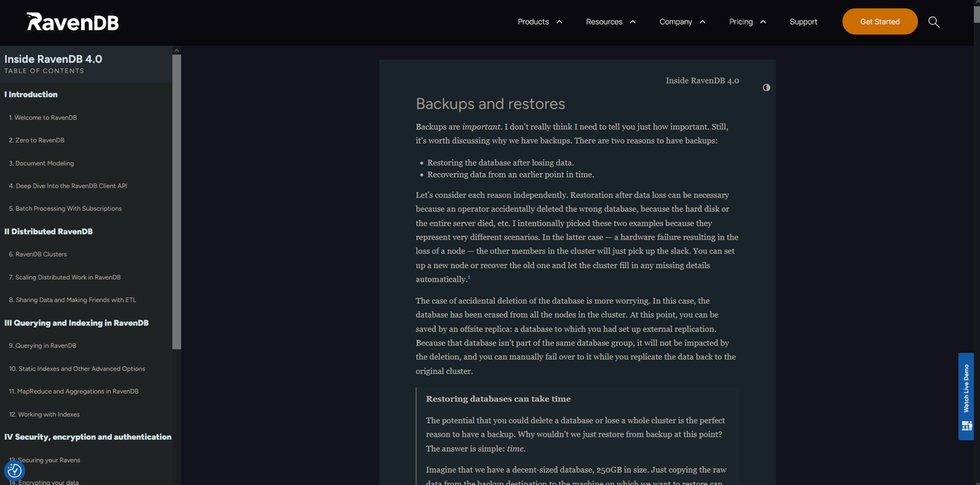Expand the Products menu chevron
The image size is (980, 485).
point(559,21)
